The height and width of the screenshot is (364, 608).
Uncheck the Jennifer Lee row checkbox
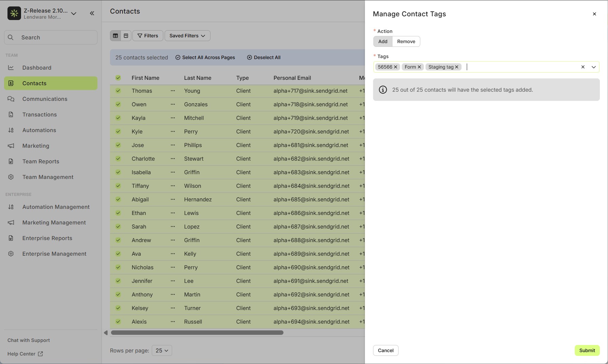(x=118, y=281)
